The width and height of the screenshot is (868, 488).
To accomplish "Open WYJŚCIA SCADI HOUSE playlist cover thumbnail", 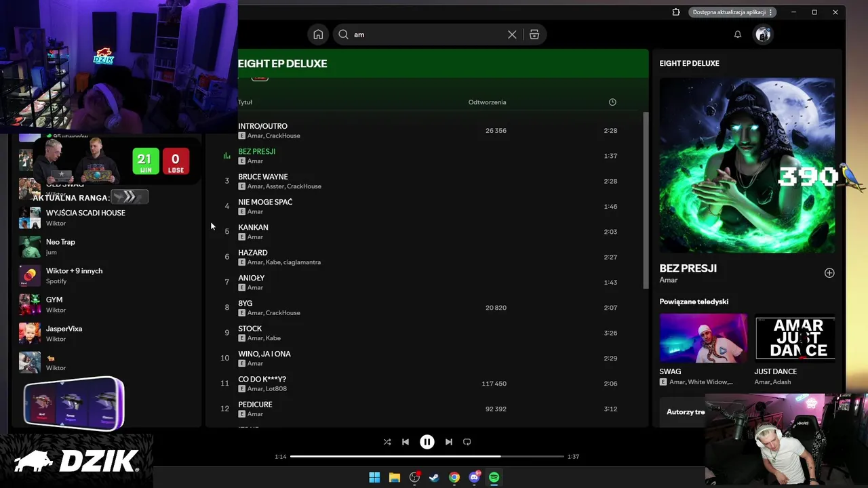I will click(x=30, y=218).
